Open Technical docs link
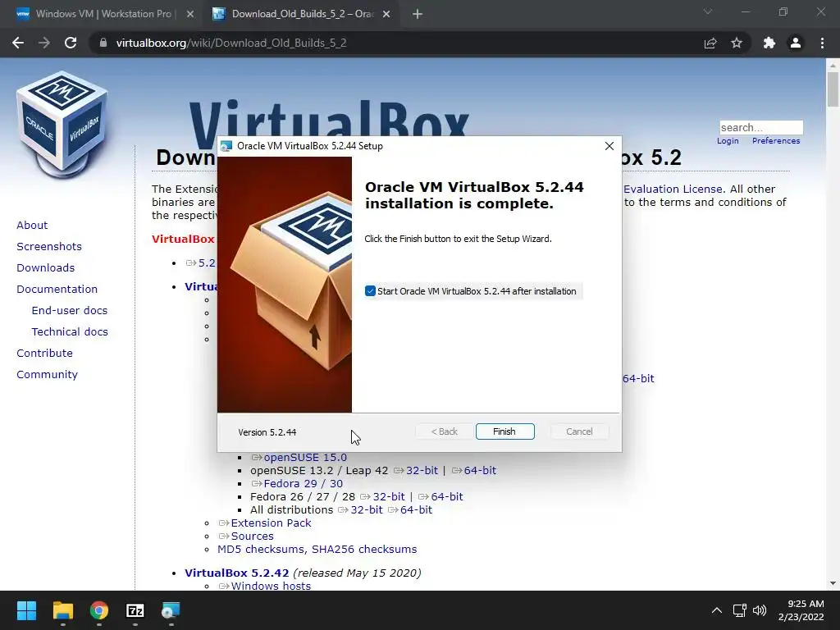This screenshot has height=630, width=840. pyautogui.click(x=70, y=332)
